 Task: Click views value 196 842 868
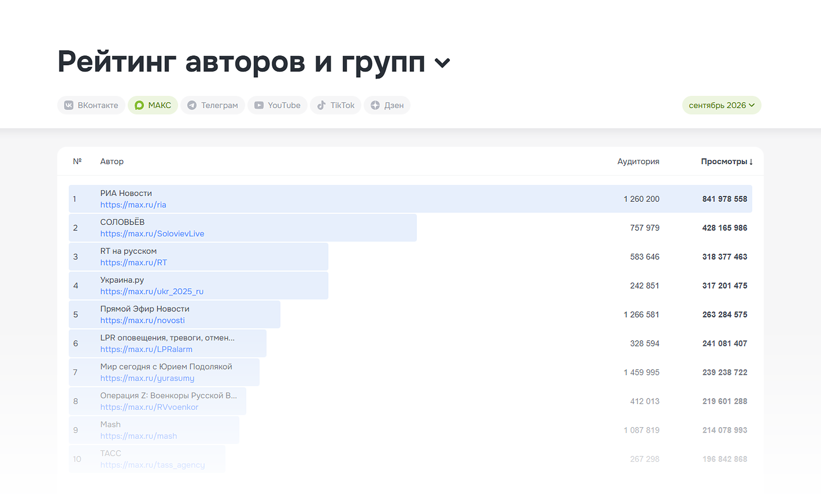725,459
